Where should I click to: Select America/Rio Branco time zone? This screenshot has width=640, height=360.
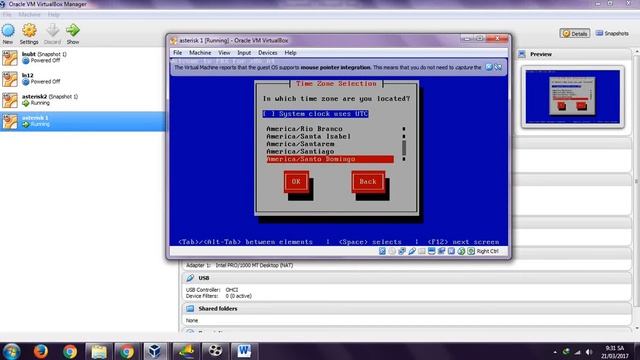coord(304,129)
